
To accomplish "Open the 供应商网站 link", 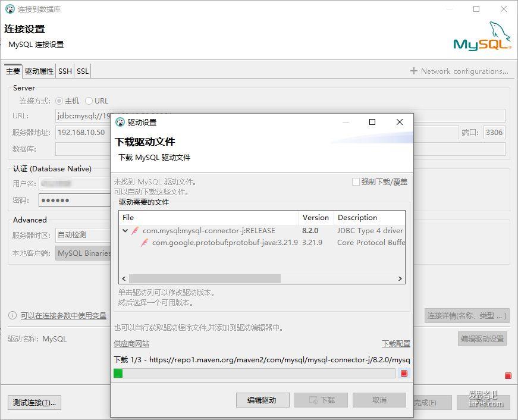I will click(131, 344).
